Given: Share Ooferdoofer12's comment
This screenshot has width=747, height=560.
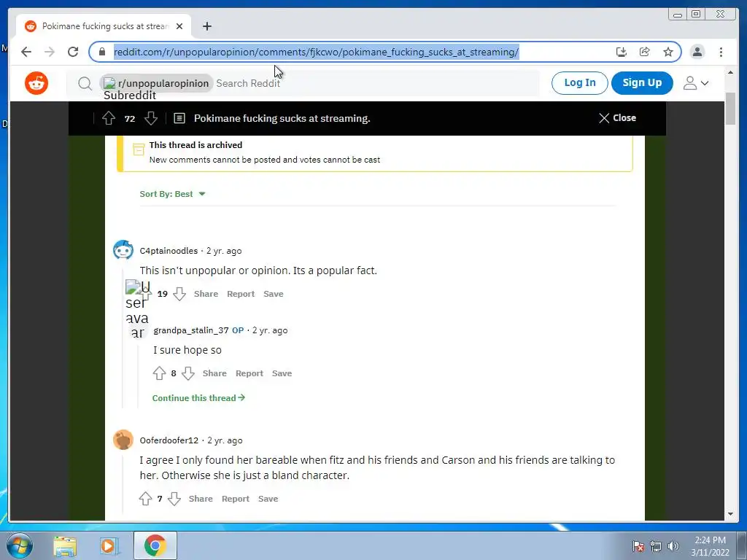Looking at the screenshot, I should point(201,499).
